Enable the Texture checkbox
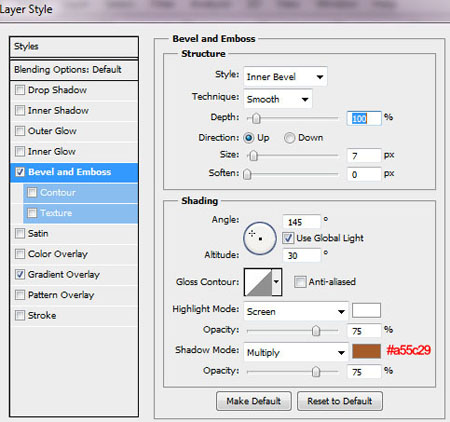The height and width of the screenshot is (422, 450). 32,213
